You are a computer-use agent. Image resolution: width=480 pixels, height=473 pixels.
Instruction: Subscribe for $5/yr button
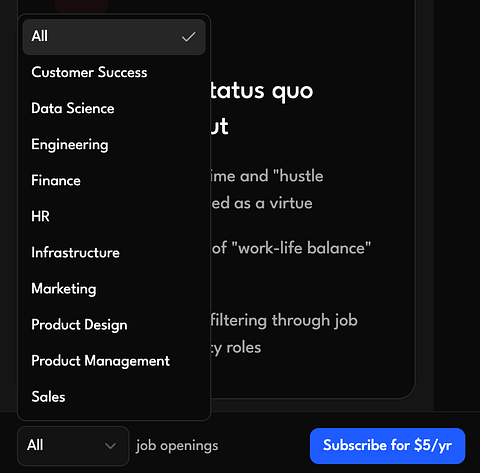point(387,446)
